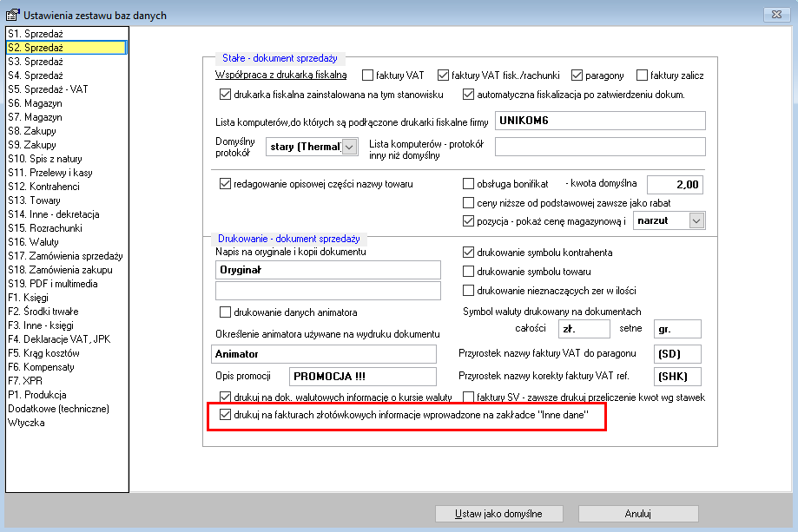
Task: Disable drukowanie symbolu kontrahenta option
Action: click(468, 252)
